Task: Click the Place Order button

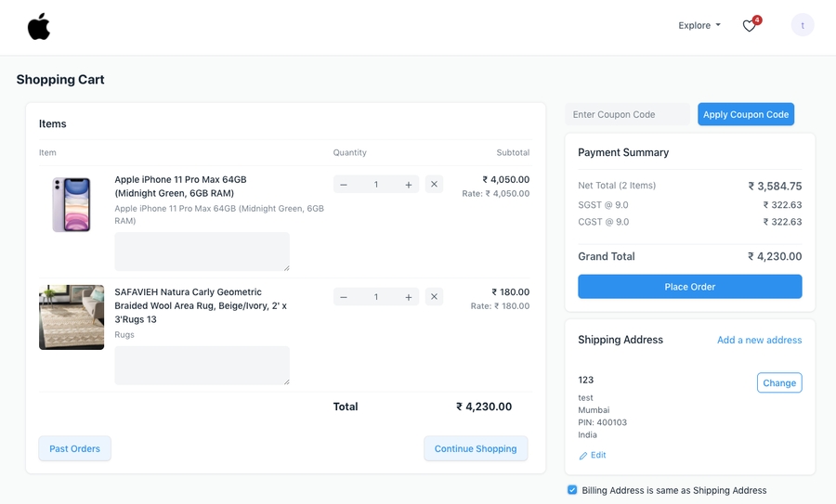Action: pos(689,287)
